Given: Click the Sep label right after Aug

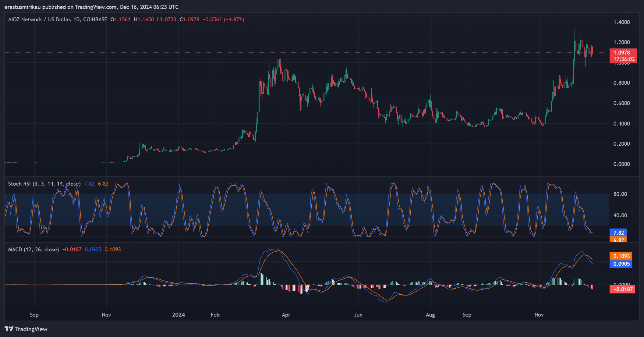Looking at the screenshot, I should [x=467, y=315].
